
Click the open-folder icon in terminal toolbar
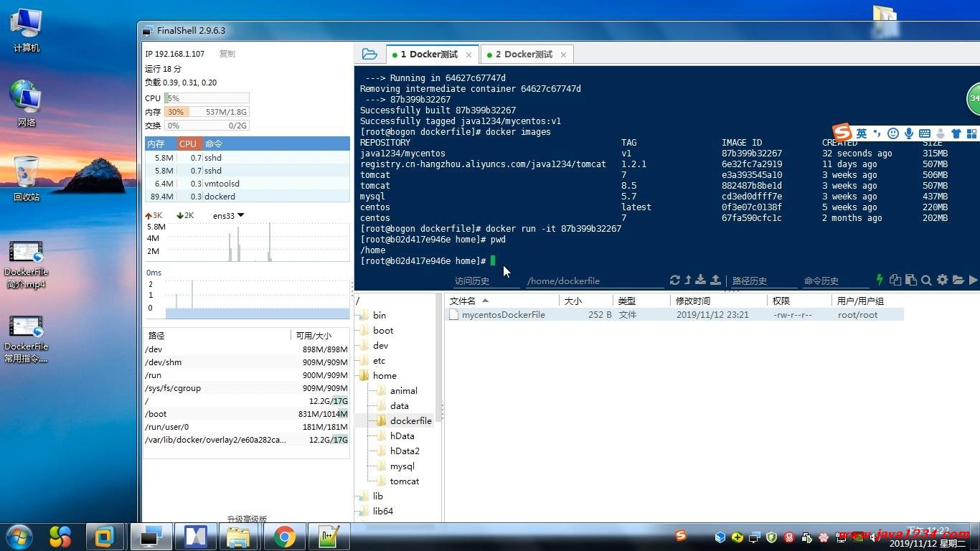[x=958, y=280]
